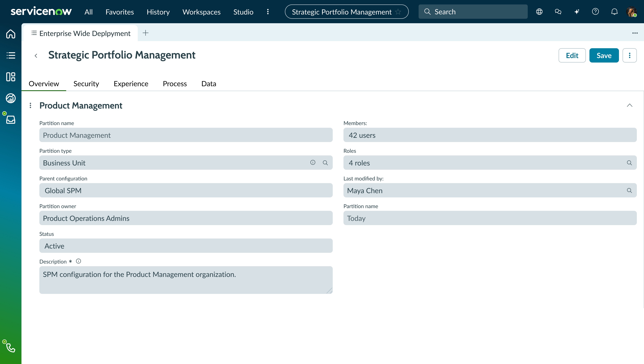Screen dimensions: 644x364
Task: Switch to the Experience tab
Action: pyautogui.click(x=131, y=84)
